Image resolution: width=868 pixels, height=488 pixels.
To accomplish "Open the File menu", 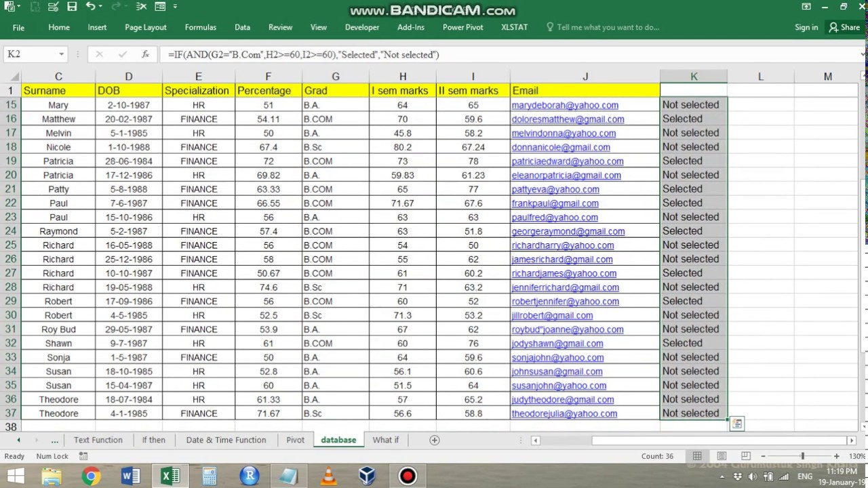I will (x=18, y=28).
